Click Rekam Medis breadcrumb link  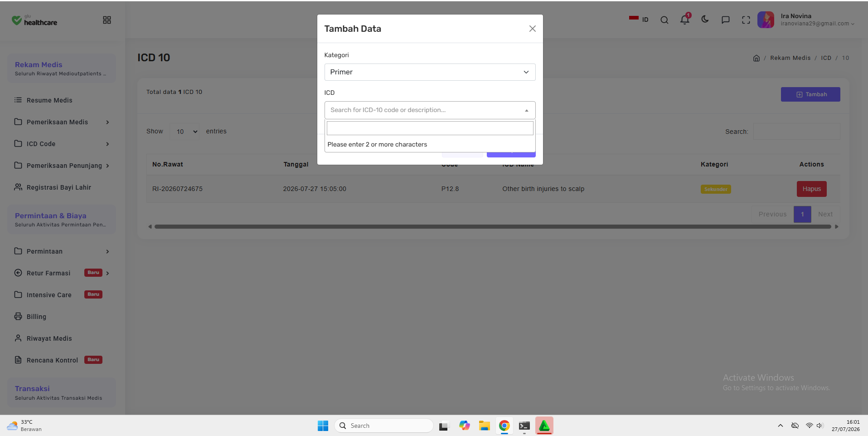[x=790, y=58]
